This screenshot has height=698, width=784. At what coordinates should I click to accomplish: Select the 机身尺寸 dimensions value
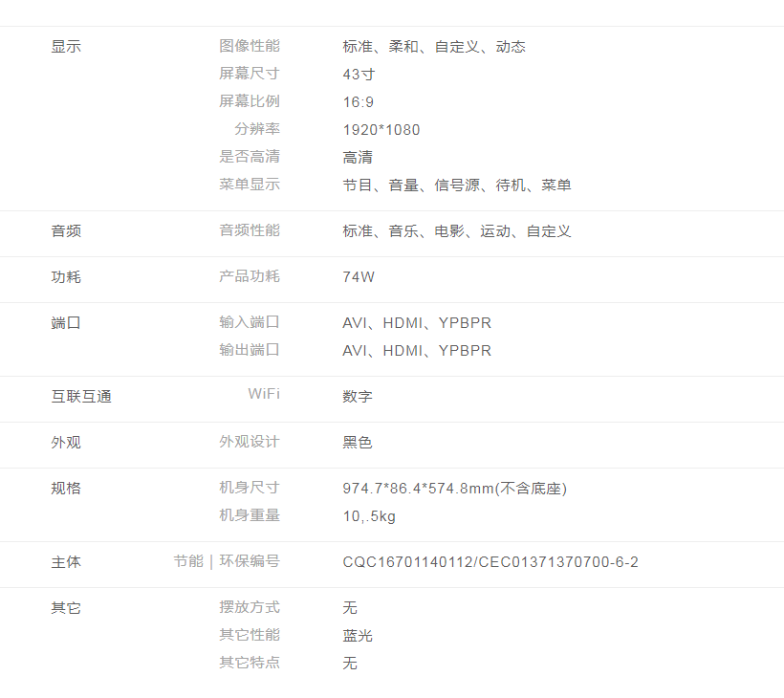coord(454,489)
